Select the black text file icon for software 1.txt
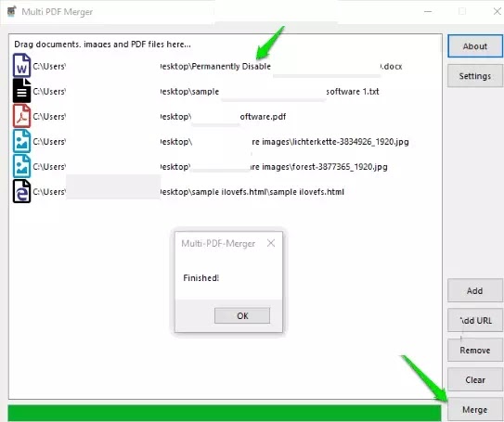504x422 pixels. point(21,91)
